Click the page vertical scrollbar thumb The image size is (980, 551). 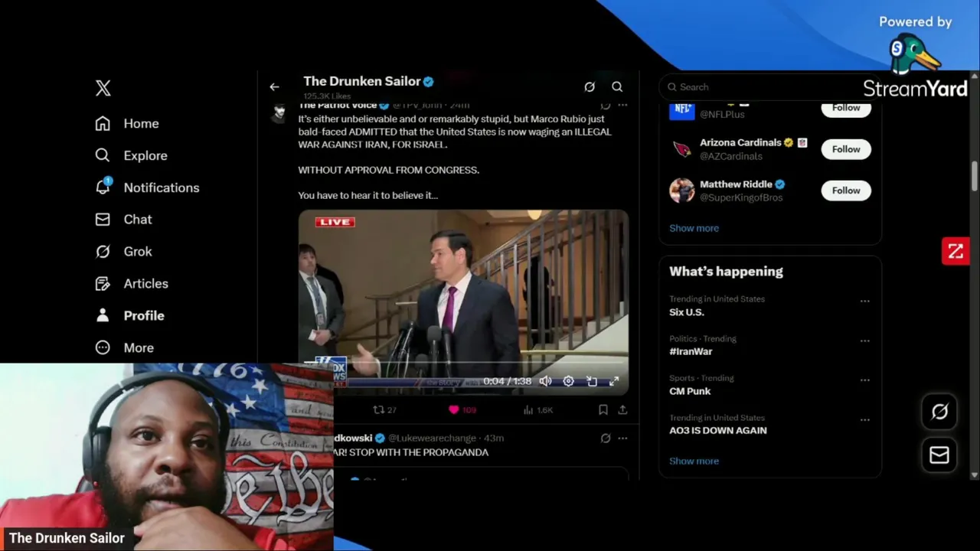click(975, 177)
